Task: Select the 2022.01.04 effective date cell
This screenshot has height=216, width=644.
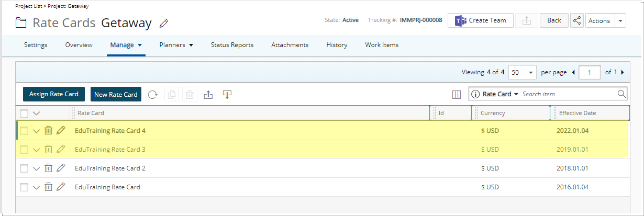Action: (x=572, y=131)
